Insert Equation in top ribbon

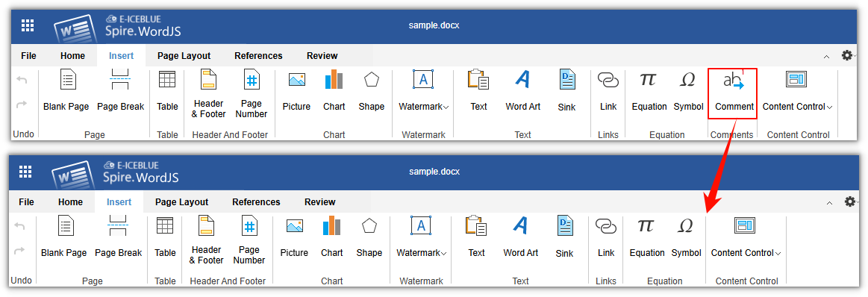(x=649, y=91)
